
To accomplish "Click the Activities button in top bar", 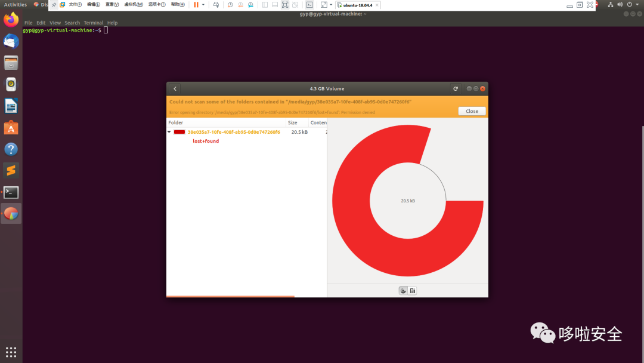I will tap(15, 5).
